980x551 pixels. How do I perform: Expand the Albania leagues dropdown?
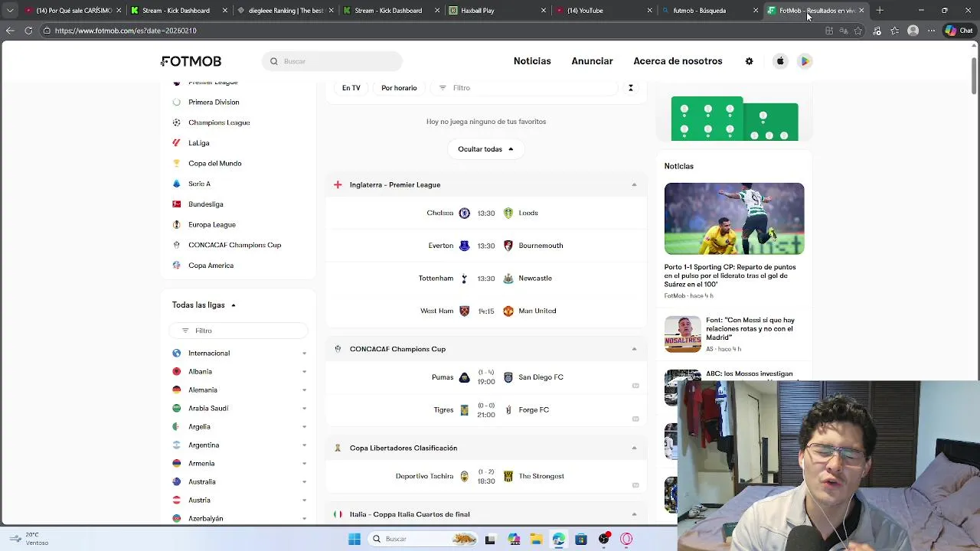[x=304, y=372]
